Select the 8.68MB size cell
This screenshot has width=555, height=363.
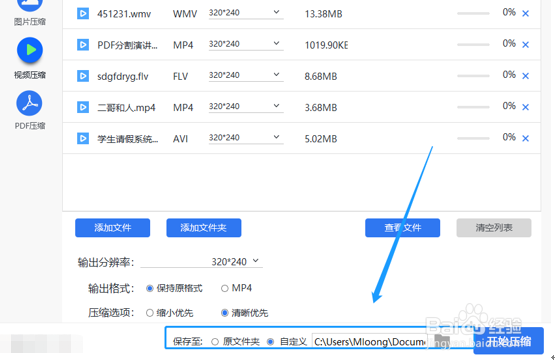(x=321, y=76)
